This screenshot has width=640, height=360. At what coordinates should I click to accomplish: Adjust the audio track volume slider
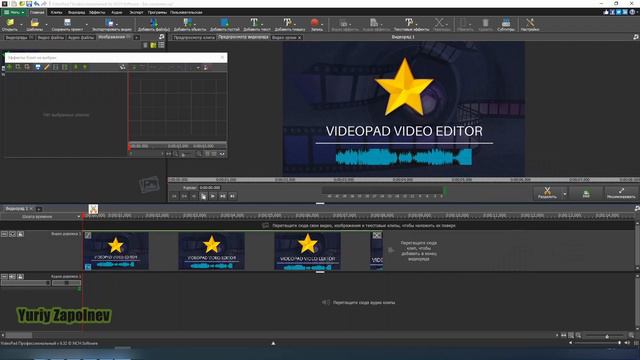[25, 283]
